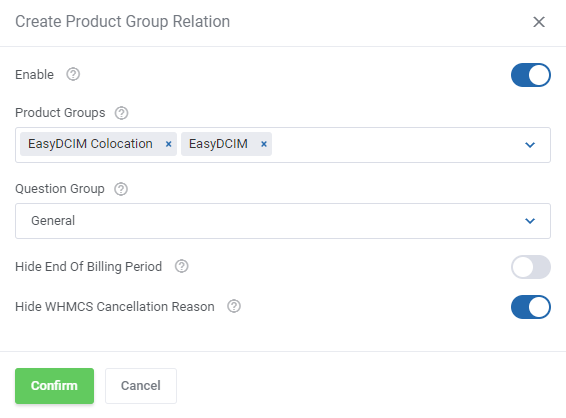The width and height of the screenshot is (566, 418).
Task: Click the Create Product Group Relation title
Action: [123, 22]
